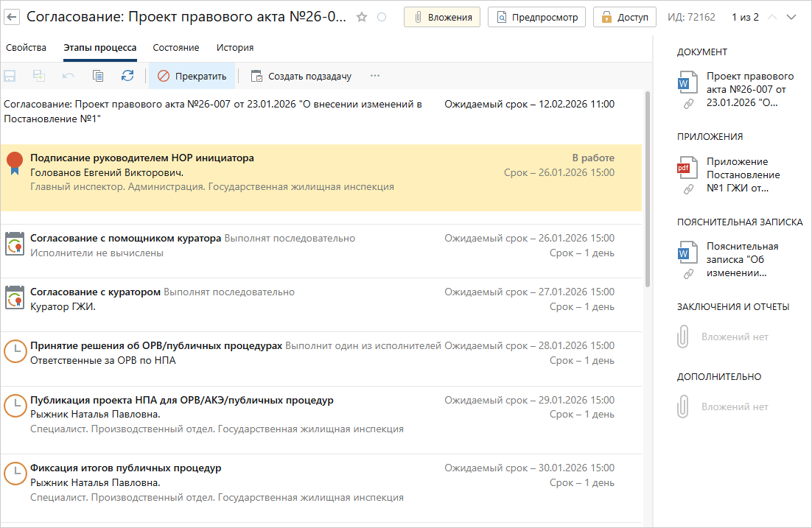Go to next record with down chevron
Image resolution: width=812 pixels, height=528 pixels.
pyautogui.click(x=792, y=17)
